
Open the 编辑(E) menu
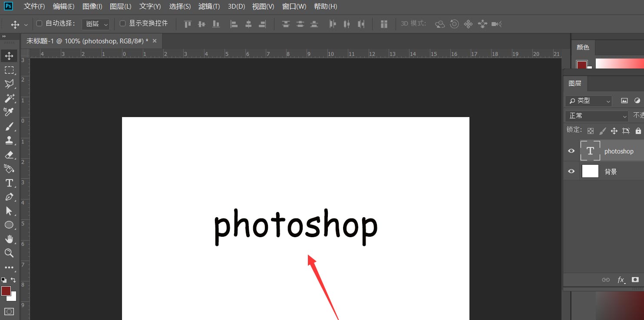[x=63, y=7]
